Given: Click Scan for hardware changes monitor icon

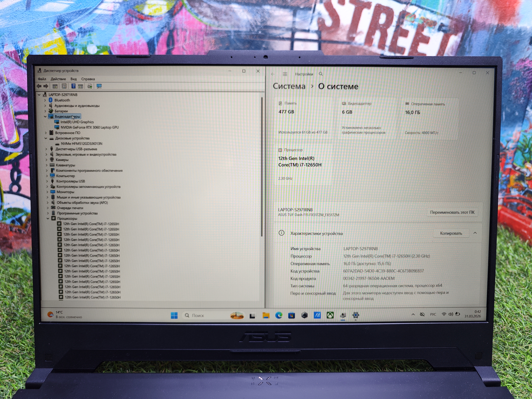Looking at the screenshot, I should pos(99,86).
